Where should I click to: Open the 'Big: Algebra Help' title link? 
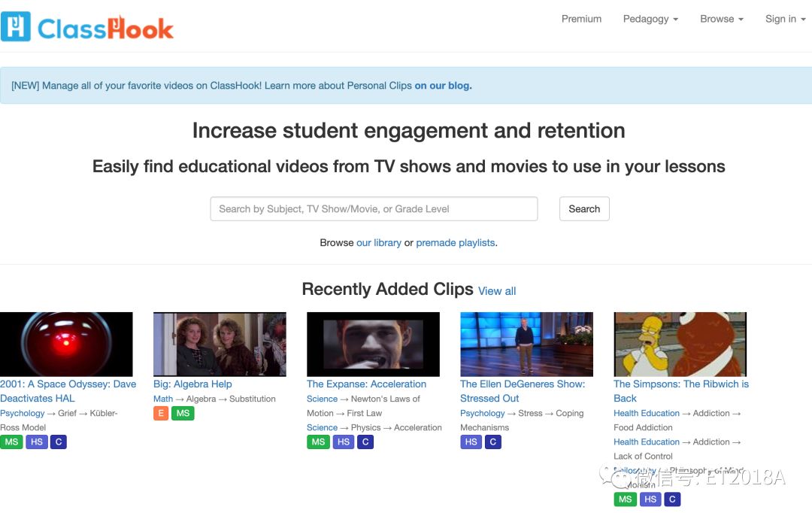click(192, 384)
